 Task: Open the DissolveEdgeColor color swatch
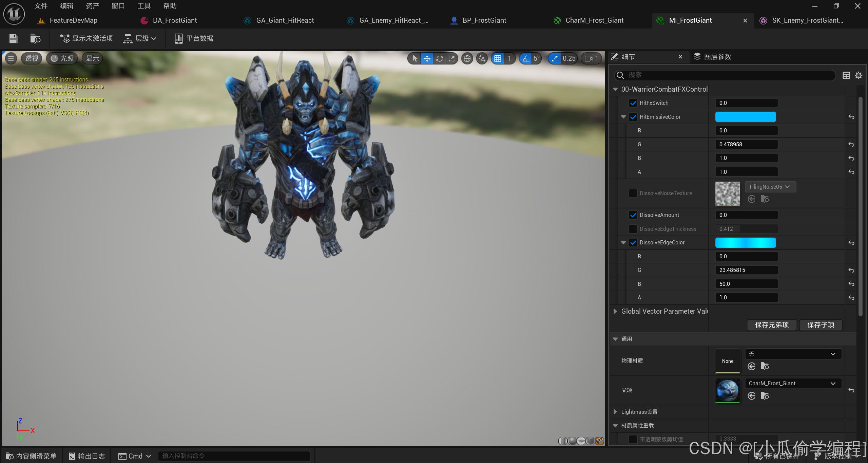click(x=746, y=242)
